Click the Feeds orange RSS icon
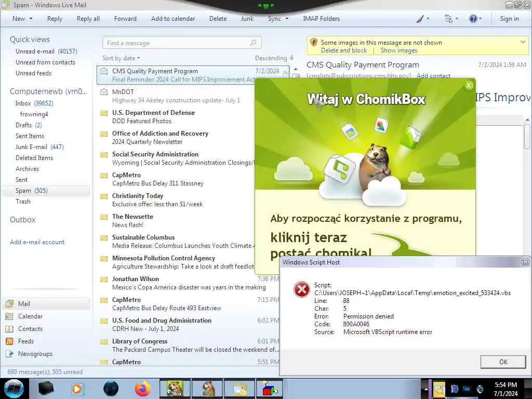The image size is (532, 399). coord(9,341)
